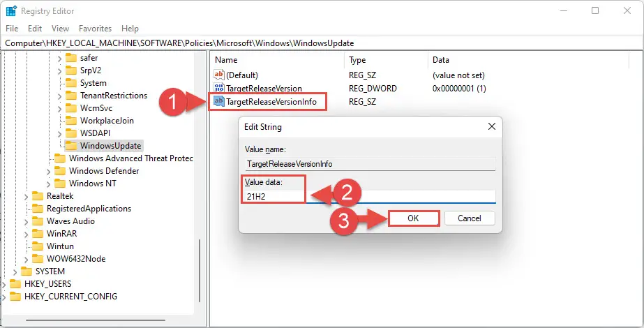This screenshot has height=328, width=644.
Task: Select the RegisteredApplications key label
Action: (x=89, y=209)
